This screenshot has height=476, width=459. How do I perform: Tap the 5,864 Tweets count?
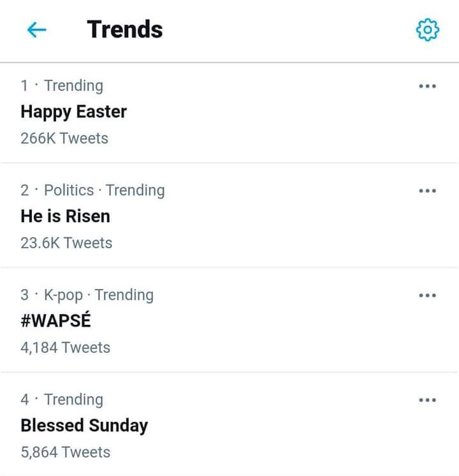(x=66, y=452)
